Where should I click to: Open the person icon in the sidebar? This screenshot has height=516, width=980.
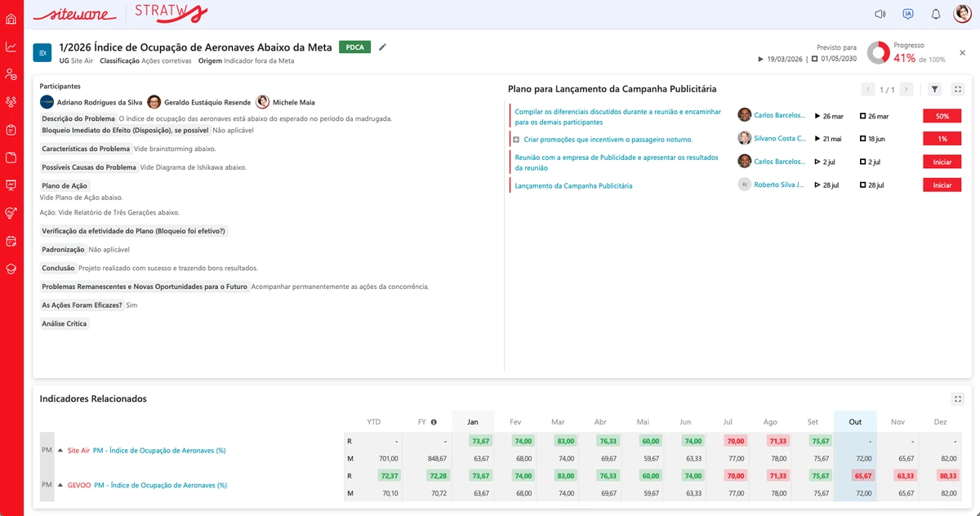tap(11, 74)
